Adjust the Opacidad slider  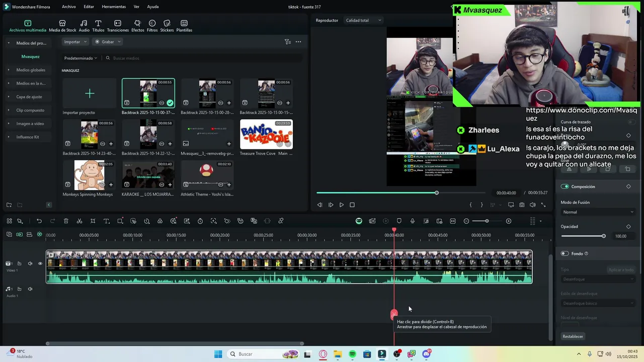(584, 236)
